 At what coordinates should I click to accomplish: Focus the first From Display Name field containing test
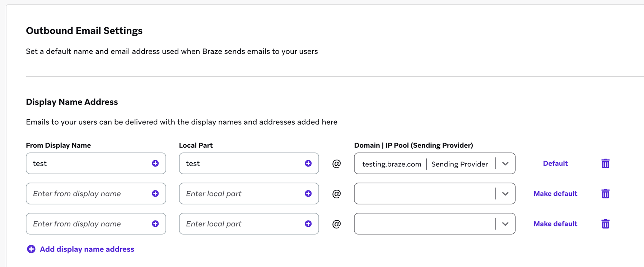coord(96,164)
